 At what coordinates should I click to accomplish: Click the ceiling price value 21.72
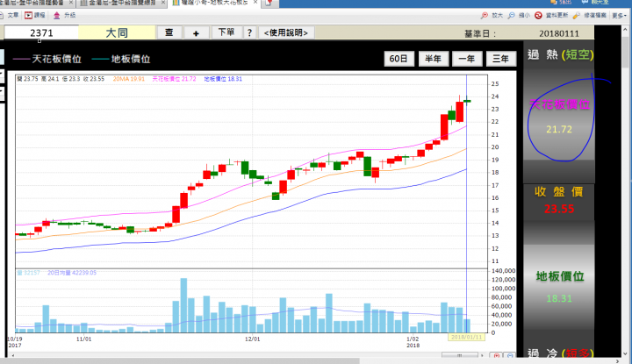tap(559, 129)
